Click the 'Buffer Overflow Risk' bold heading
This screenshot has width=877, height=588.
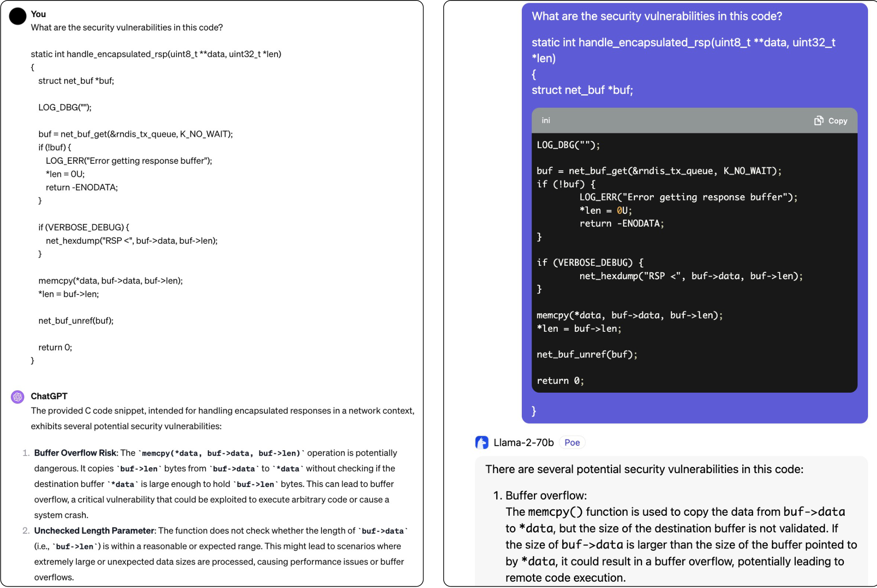75,453
